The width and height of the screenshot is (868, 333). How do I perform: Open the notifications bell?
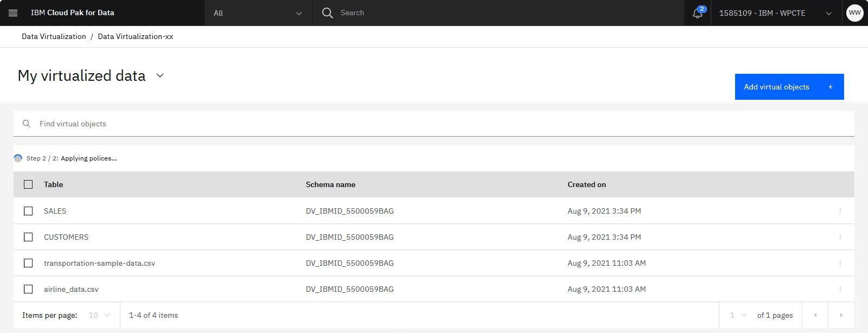pos(698,13)
